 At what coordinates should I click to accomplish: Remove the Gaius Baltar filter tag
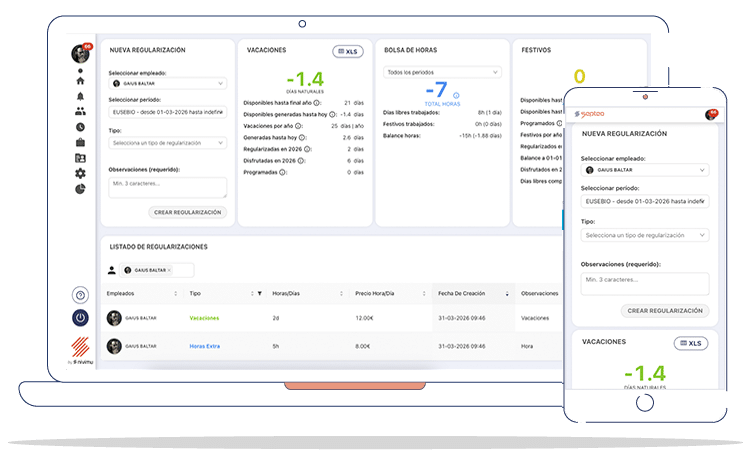[x=169, y=270]
